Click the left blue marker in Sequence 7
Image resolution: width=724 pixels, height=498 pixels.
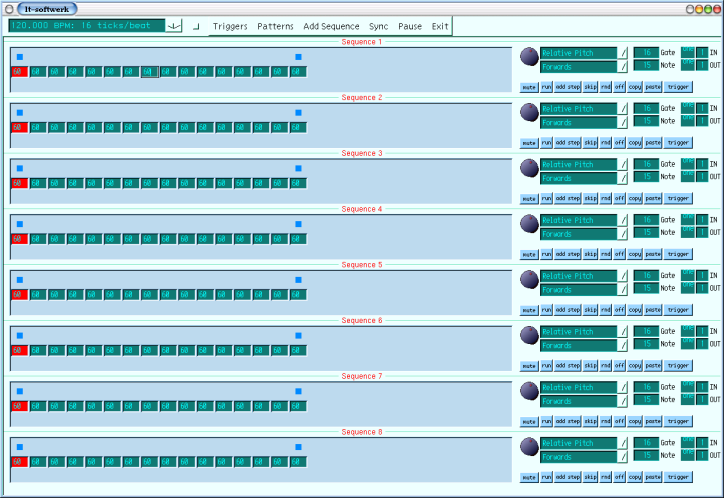point(19,392)
